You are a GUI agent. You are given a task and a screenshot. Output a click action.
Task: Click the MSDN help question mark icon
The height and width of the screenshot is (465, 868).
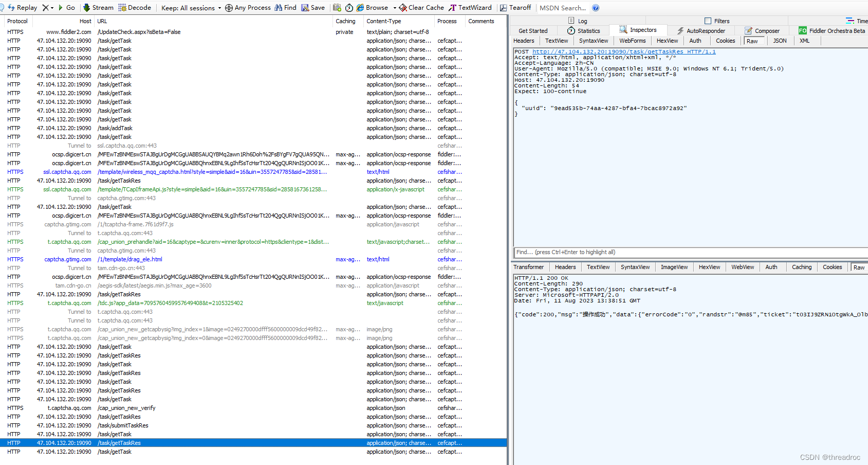596,8
